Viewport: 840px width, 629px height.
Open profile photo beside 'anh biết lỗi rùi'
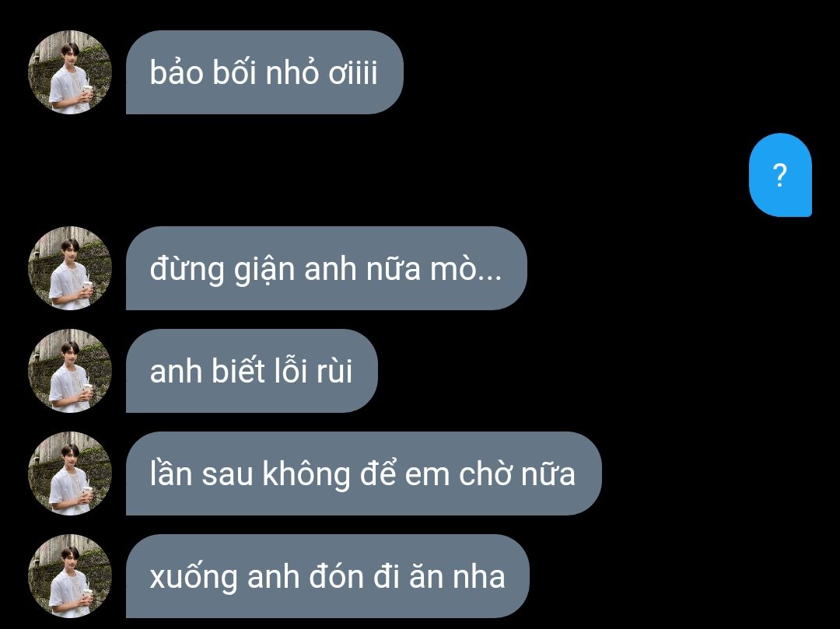click(x=70, y=371)
